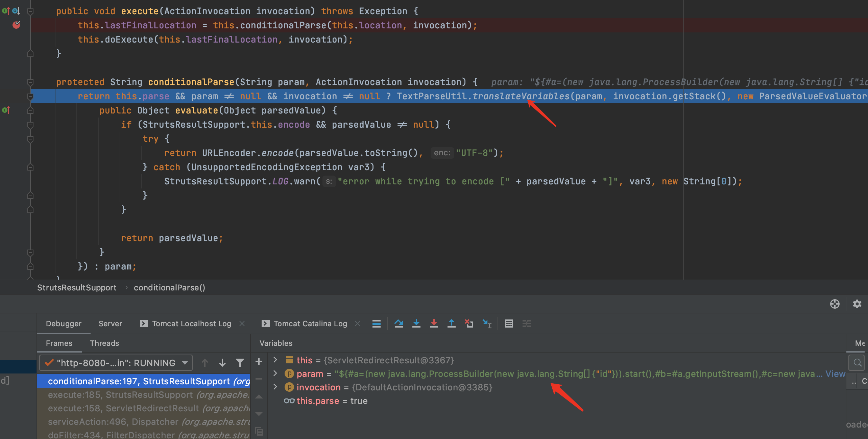The width and height of the screenshot is (868, 439).
Task: Click the overridden-method gutter icon beside execute
Action: pos(16,11)
